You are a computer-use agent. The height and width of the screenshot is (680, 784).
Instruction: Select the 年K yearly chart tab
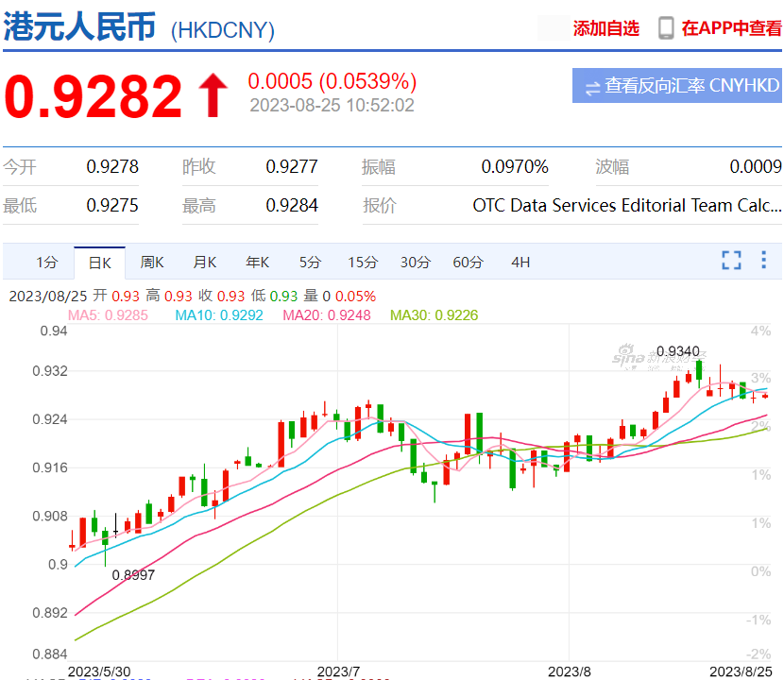(x=258, y=262)
